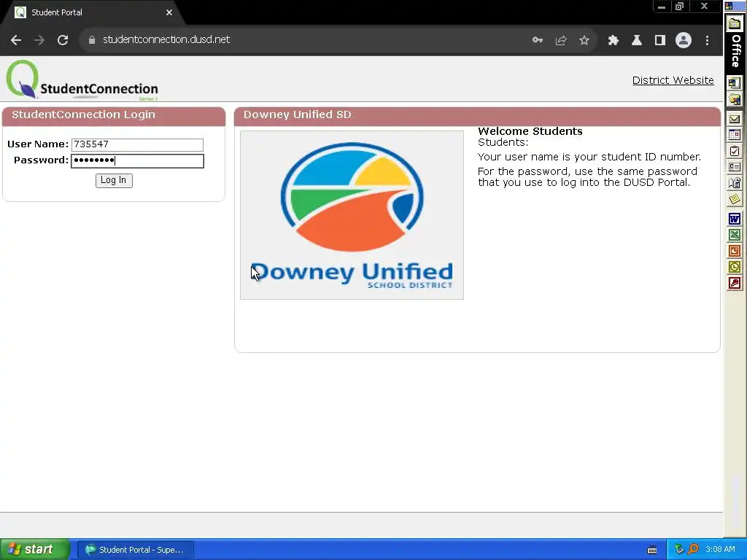The width and height of the screenshot is (747, 560).
Task: Click Safely Remove Hardware tray icon
Action: click(x=679, y=550)
